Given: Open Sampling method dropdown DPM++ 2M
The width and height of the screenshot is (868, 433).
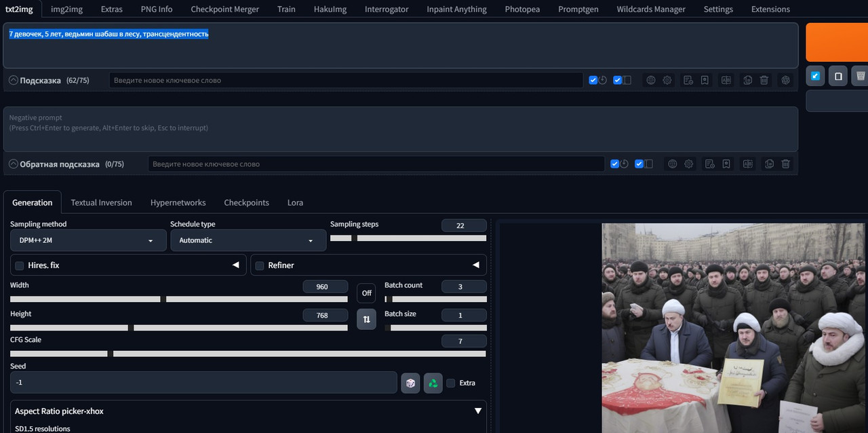Looking at the screenshot, I should (x=88, y=240).
